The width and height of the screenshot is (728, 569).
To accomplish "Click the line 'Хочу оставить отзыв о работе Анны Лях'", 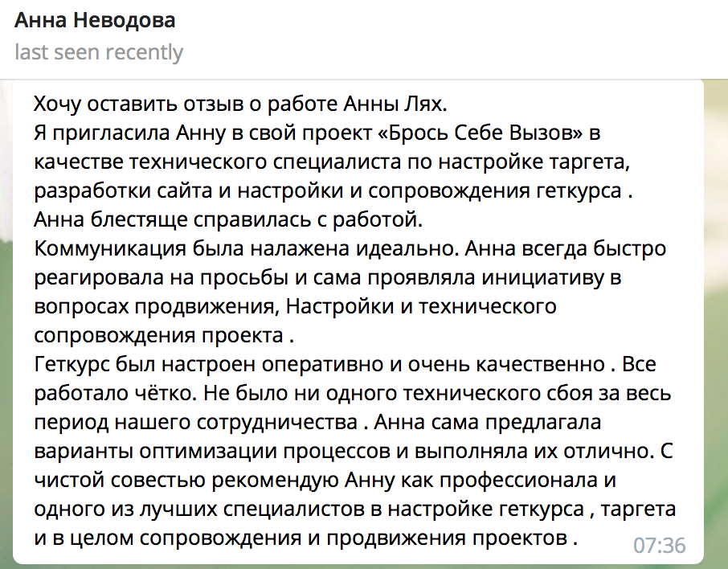I will (240, 104).
